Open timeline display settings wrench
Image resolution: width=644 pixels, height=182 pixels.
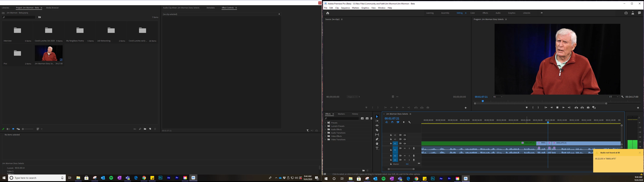(409, 122)
